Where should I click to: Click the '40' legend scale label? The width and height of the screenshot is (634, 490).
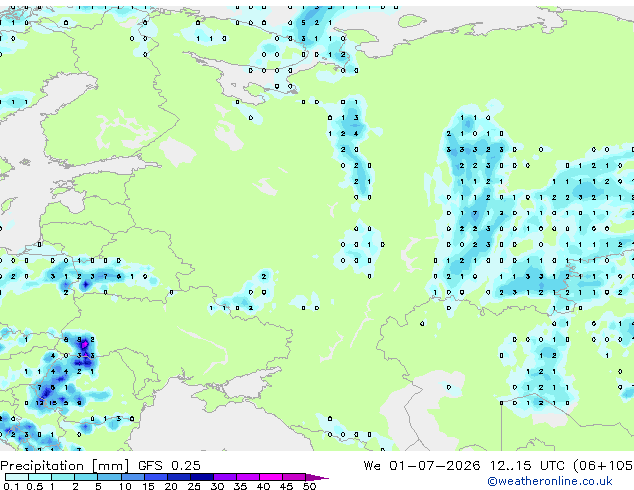click(263, 486)
